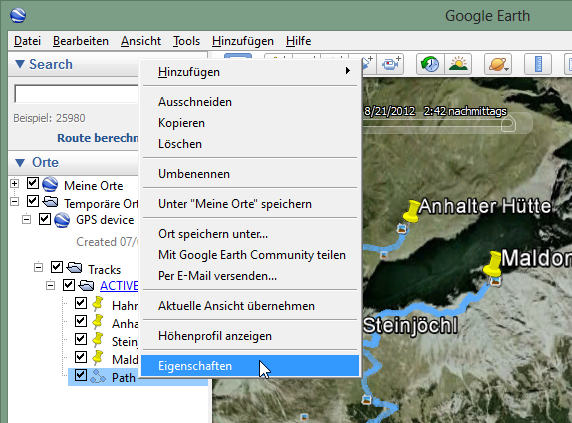Collapse the Temporäre Orte tree node

pos(15,201)
